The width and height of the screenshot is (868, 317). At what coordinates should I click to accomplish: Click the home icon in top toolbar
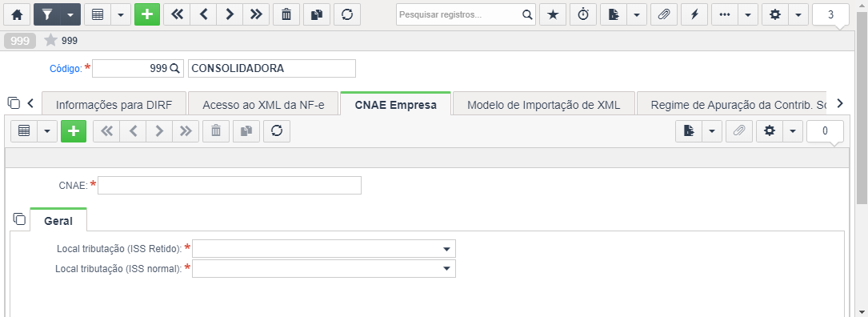tap(17, 15)
